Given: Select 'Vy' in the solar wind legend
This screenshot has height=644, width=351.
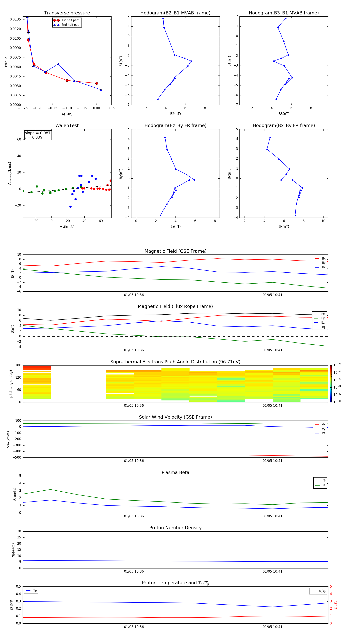Looking at the screenshot, I should coord(320,429).
